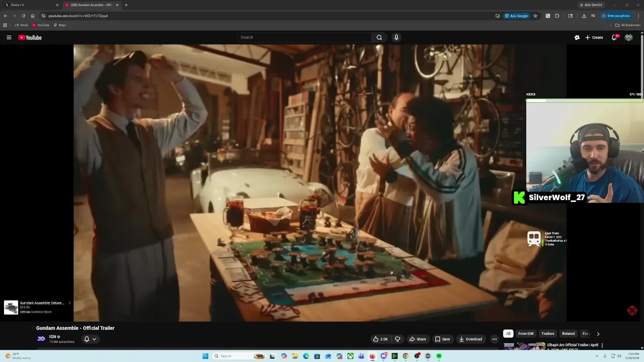Click the YouTube search magnifier button
This screenshot has width=644, height=362.
pyautogui.click(x=379, y=37)
